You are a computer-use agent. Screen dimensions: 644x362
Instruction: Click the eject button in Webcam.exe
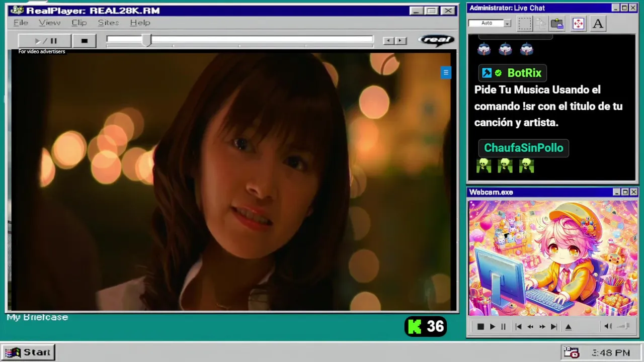tap(569, 327)
